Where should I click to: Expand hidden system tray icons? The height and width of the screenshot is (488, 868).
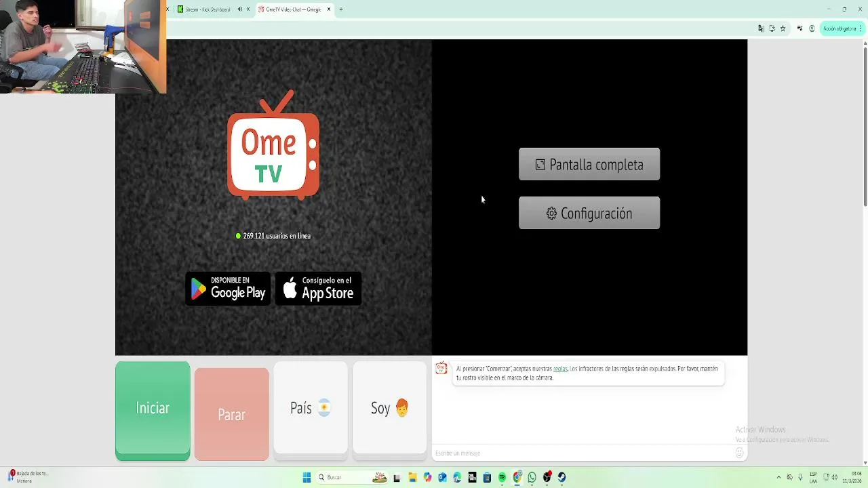(x=778, y=477)
